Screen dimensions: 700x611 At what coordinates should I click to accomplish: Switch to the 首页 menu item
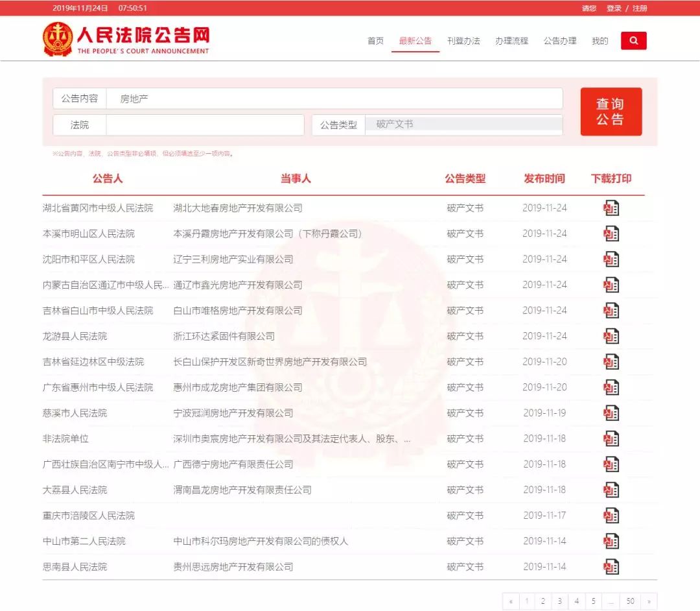click(x=375, y=40)
